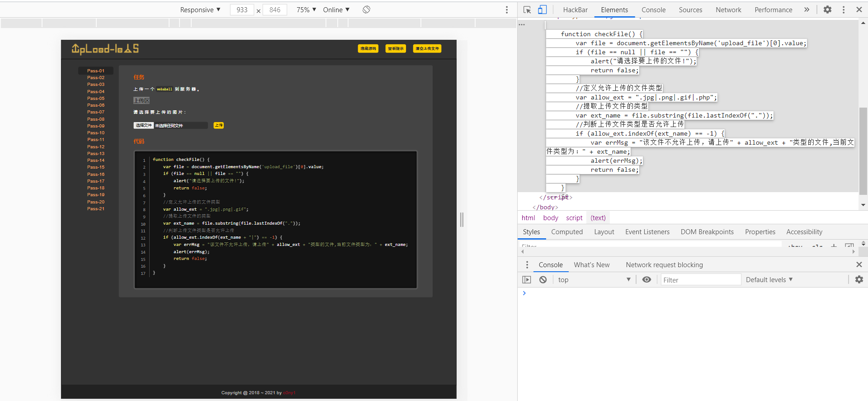Screen dimensions: 868x401
Task: Activate the inspect element picker icon
Action: 527,9
